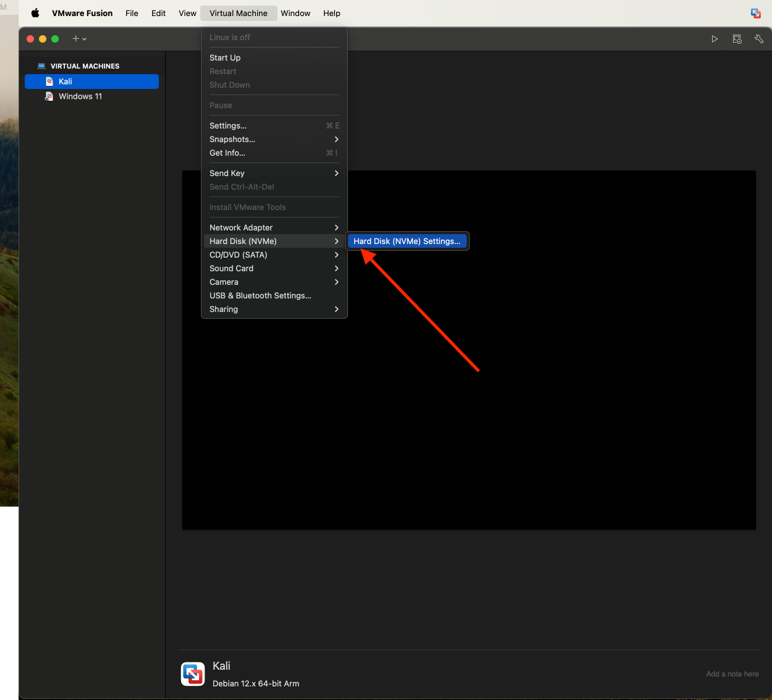Open USB & Bluetooth Settings…

pos(260,296)
